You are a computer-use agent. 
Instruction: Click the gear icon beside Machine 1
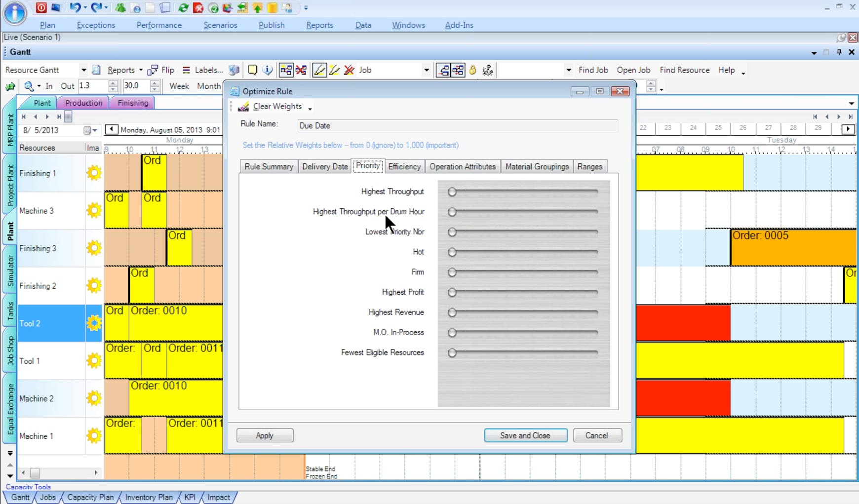(x=93, y=436)
